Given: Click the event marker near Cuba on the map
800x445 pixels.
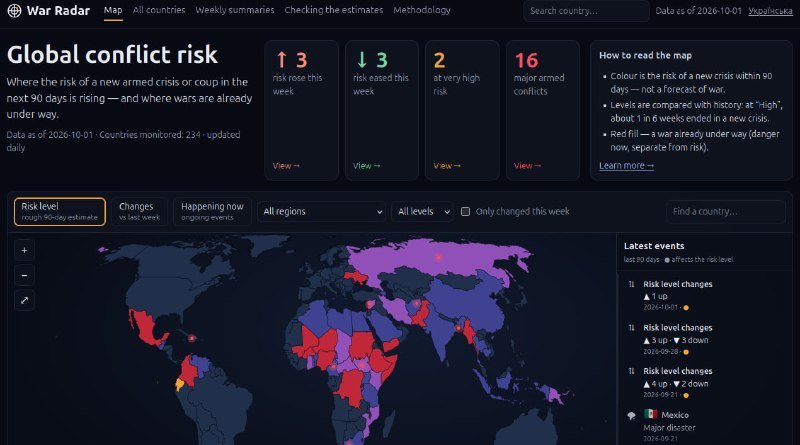Looking at the screenshot, I should tap(192, 338).
